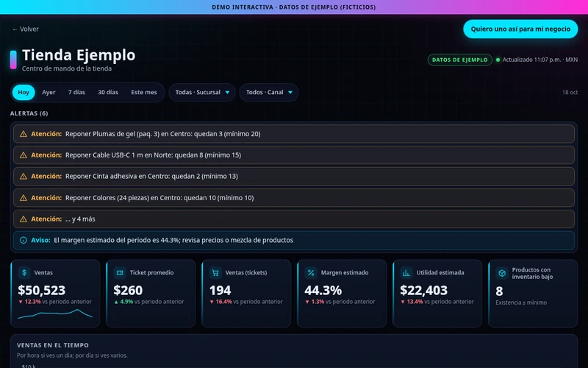Click the Volver back link

[x=26, y=29]
